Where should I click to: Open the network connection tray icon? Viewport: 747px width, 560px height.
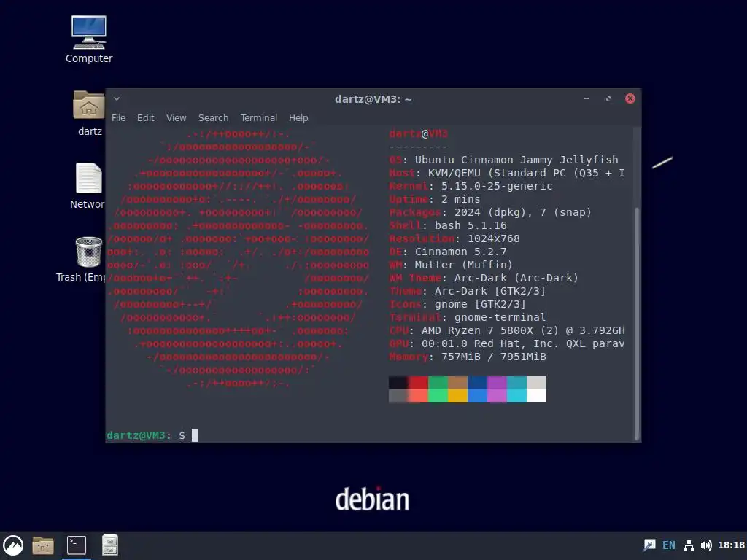689,545
